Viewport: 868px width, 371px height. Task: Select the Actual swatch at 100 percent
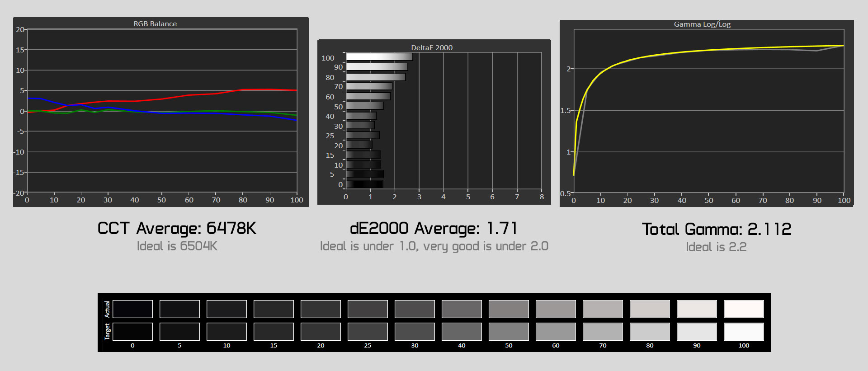coord(744,309)
